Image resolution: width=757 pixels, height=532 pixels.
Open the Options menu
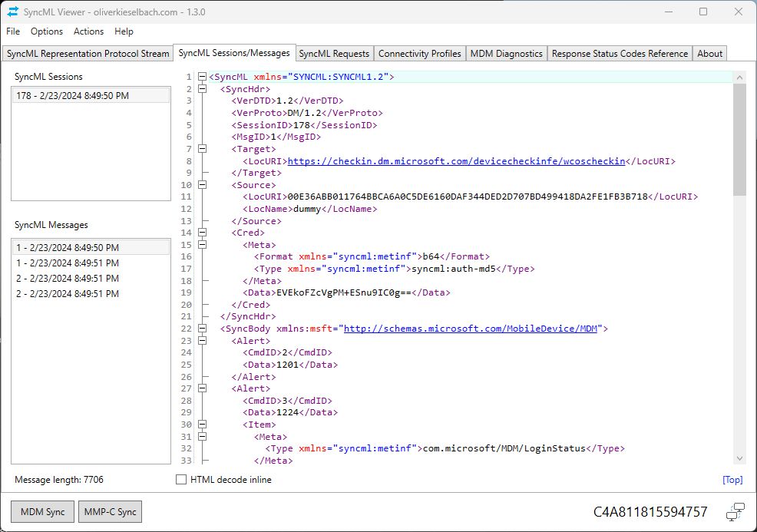(46, 31)
